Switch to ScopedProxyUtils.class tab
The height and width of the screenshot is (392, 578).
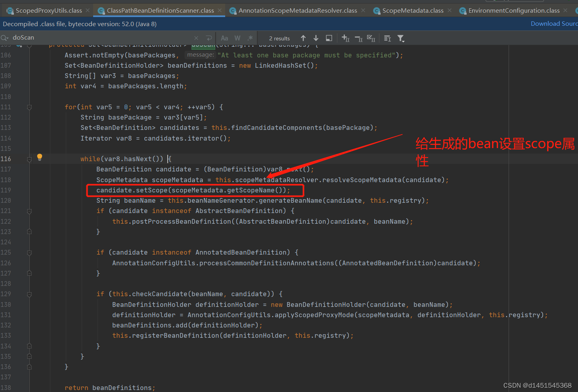point(49,11)
